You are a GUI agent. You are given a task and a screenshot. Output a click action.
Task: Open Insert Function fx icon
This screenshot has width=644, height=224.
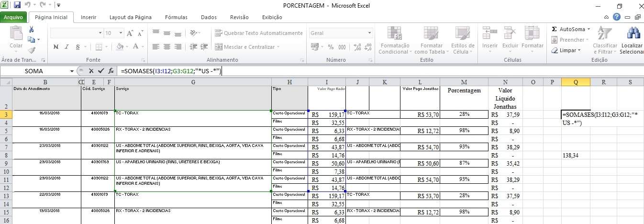[x=111, y=71]
